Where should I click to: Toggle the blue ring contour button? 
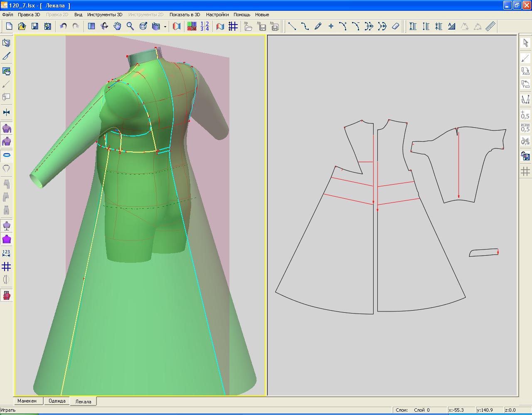[6, 155]
